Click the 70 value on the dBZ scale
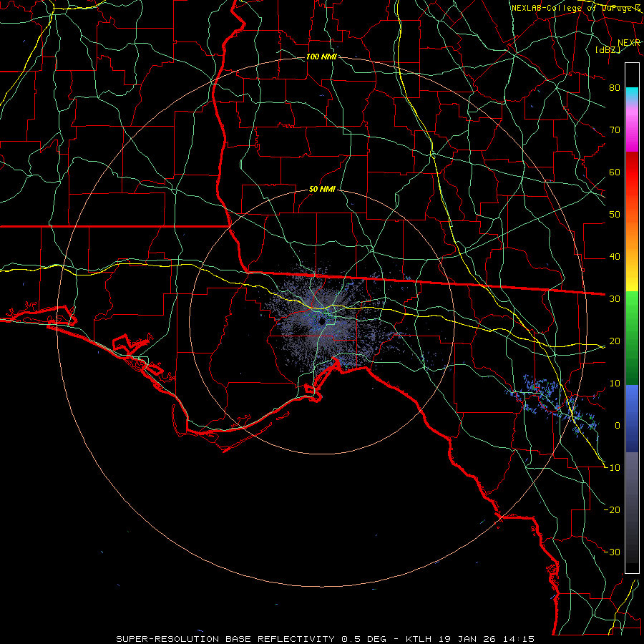Viewport: 644px width, 644px height. [x=615, y=130]
